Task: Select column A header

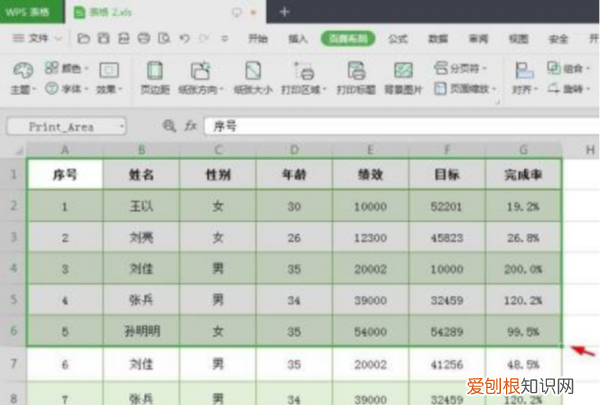Action: click(65, 150)
